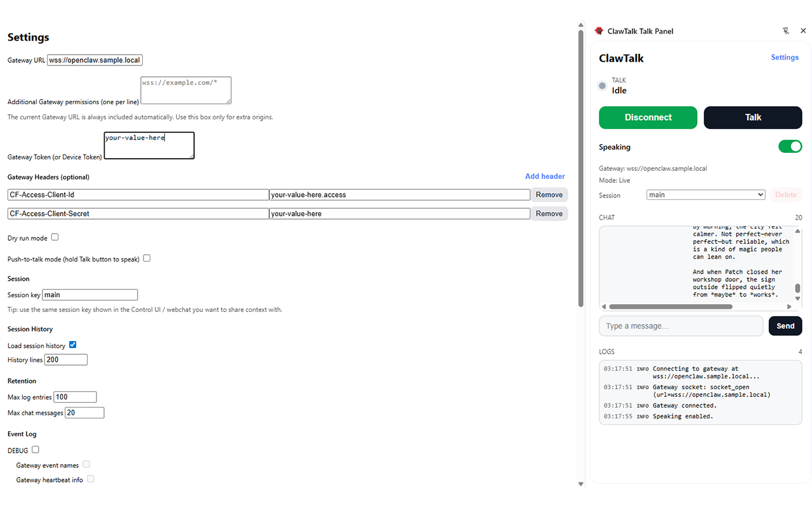Image resolution: width=812 pixels, height=508 pixels.
Task: Turn off the Speaking toggle
Action: click(790, 147)
